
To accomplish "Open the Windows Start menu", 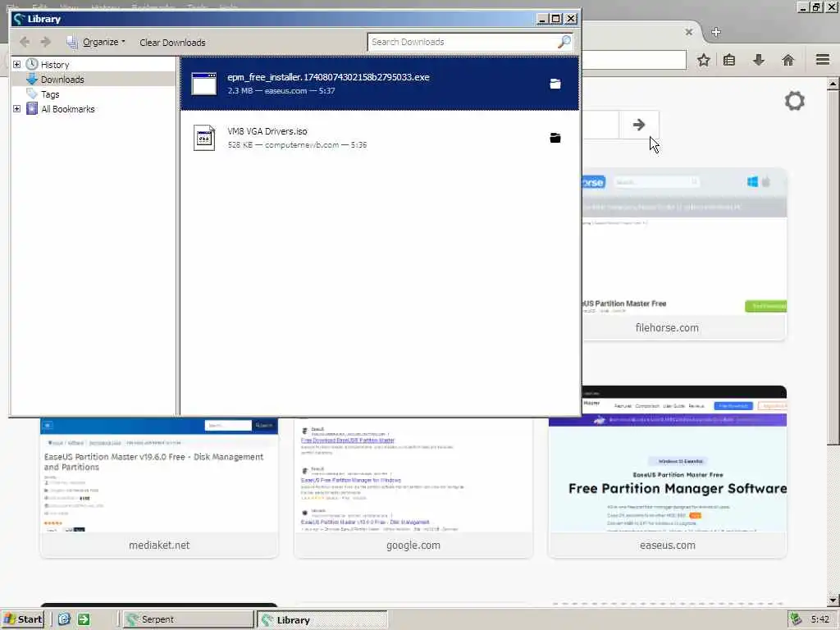I will click(22, 619).
